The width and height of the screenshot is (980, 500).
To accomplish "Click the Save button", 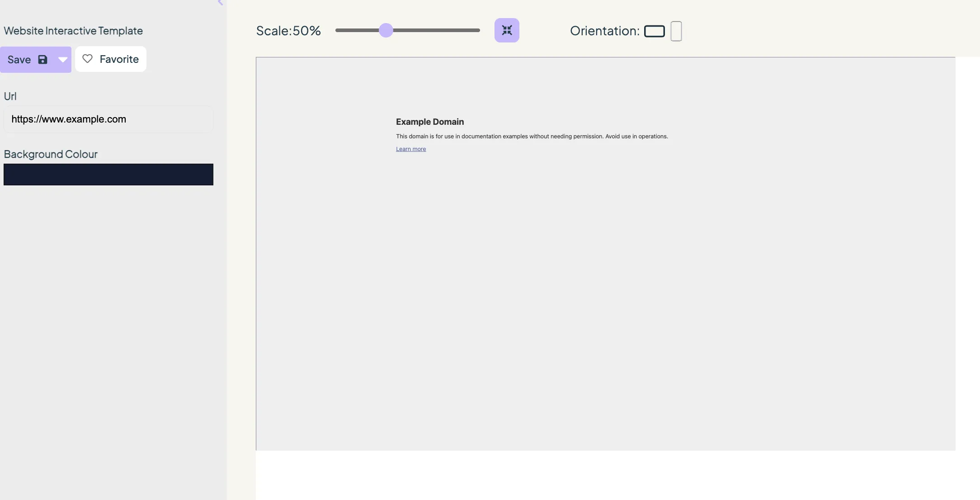I will [27, 59].
